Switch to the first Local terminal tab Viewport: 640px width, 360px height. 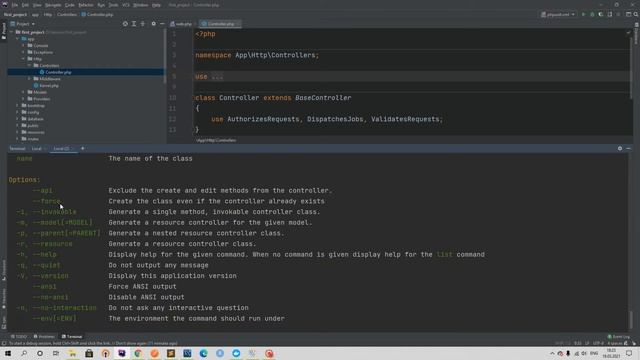tap(37, 149)
